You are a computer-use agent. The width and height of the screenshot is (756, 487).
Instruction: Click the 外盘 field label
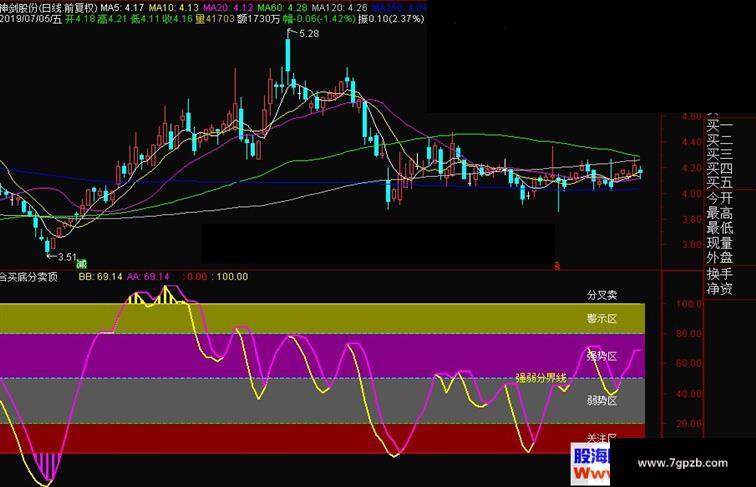[720, 257]
